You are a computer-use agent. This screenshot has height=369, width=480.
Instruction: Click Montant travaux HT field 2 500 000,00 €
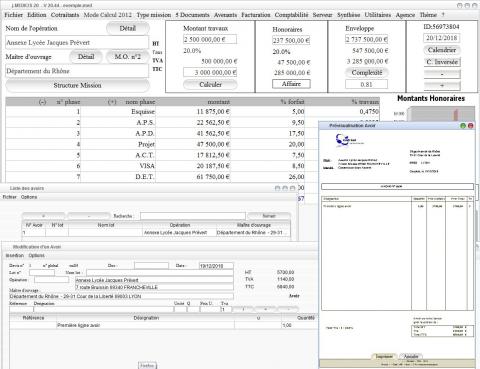(x=210, y=39)
